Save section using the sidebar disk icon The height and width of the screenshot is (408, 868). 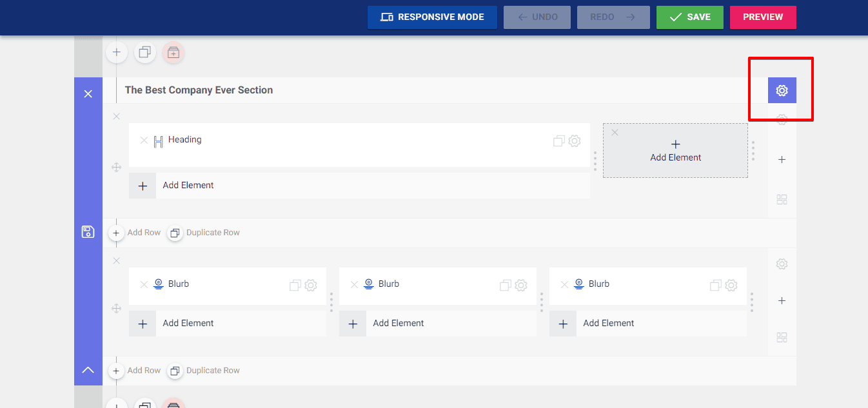(88, 232)
